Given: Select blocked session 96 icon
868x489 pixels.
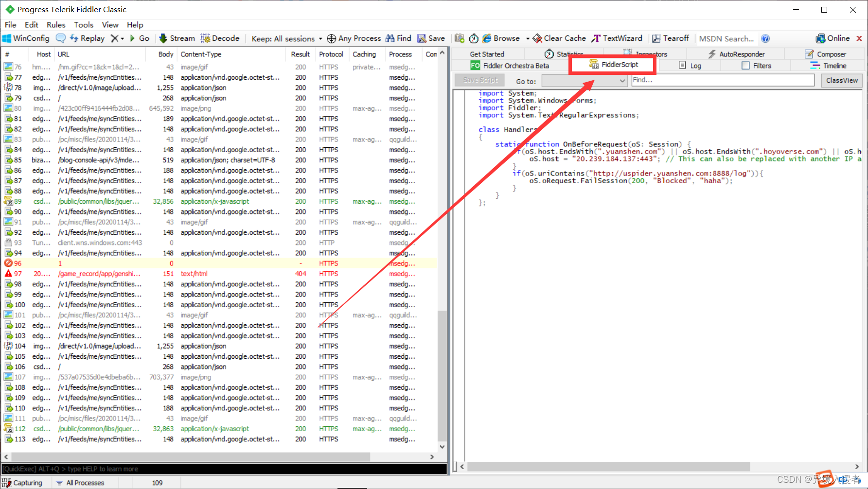Looking at the screenshot, I should point(8,263).
